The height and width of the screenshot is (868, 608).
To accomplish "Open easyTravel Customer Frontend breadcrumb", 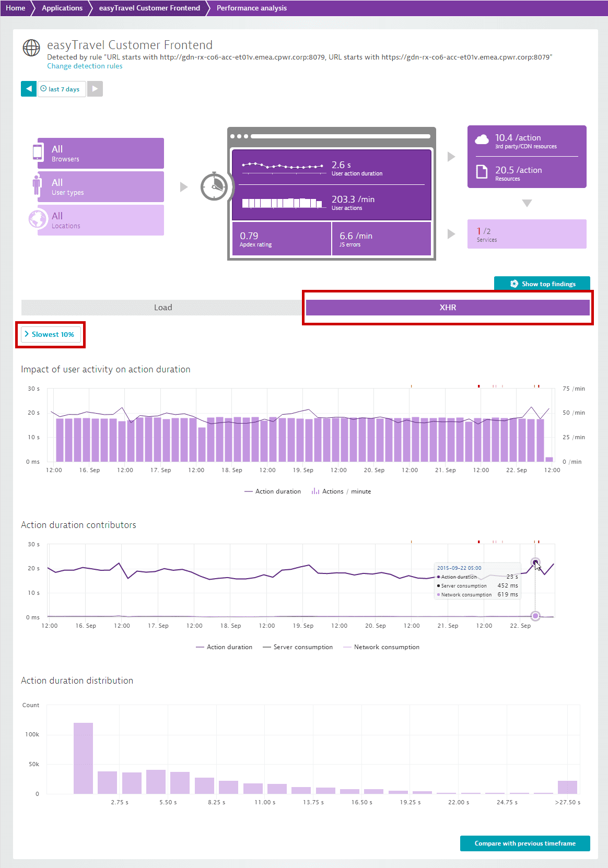I will coord(149,8).
